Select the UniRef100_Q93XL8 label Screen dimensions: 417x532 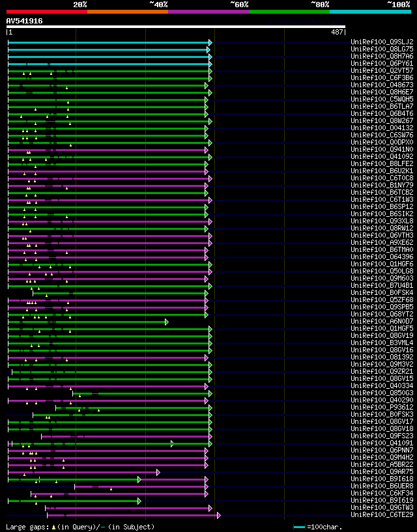[382, 221]
